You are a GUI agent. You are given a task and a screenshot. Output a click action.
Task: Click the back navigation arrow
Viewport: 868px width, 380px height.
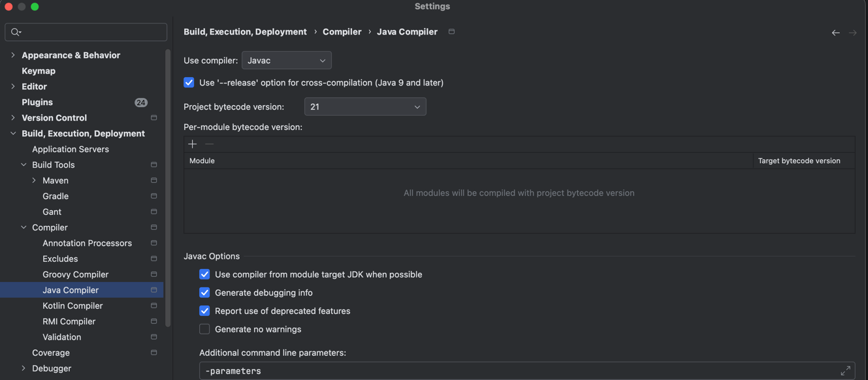[x=835, y=33]
